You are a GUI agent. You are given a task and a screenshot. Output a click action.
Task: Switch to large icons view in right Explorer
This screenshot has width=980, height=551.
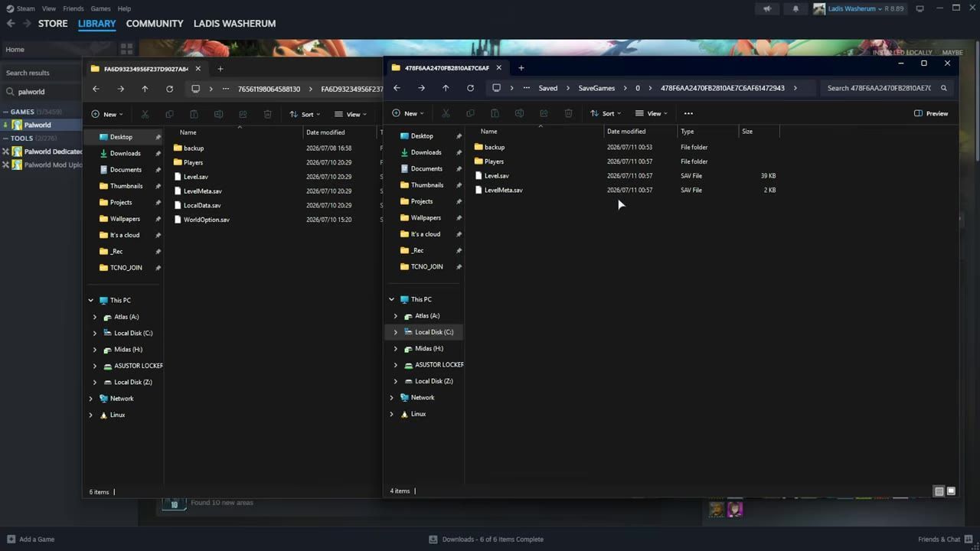pyautogui.click(x=951, y=491)
